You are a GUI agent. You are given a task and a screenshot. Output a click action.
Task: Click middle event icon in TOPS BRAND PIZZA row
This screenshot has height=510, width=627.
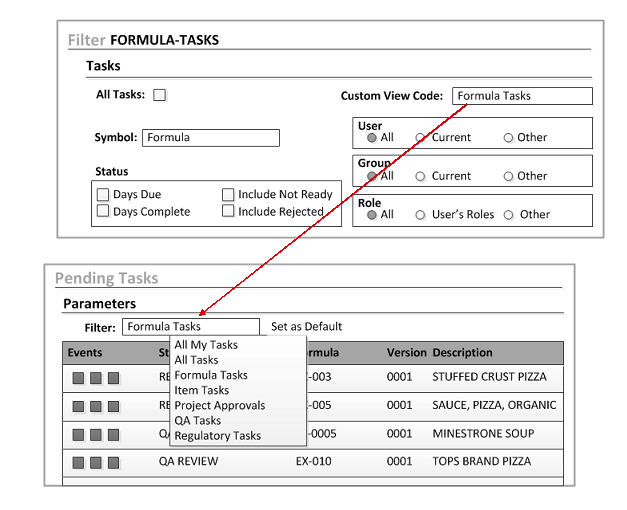tap(95, 462)
